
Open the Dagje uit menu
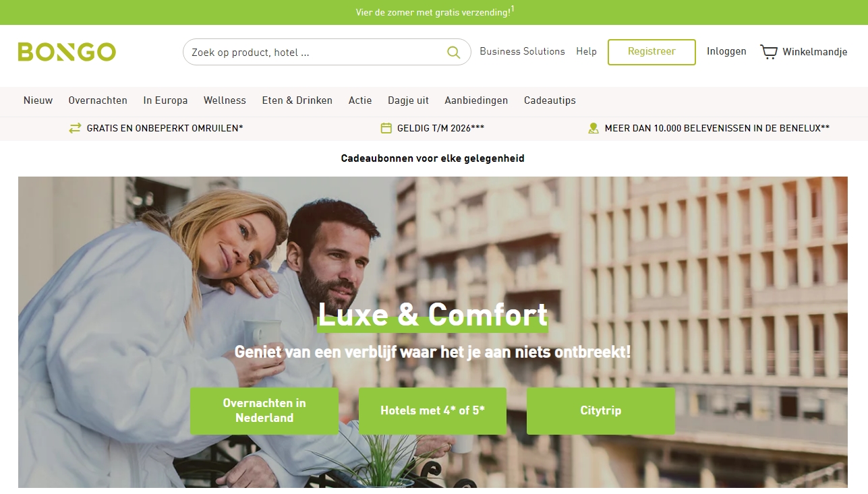pos(408,100)
